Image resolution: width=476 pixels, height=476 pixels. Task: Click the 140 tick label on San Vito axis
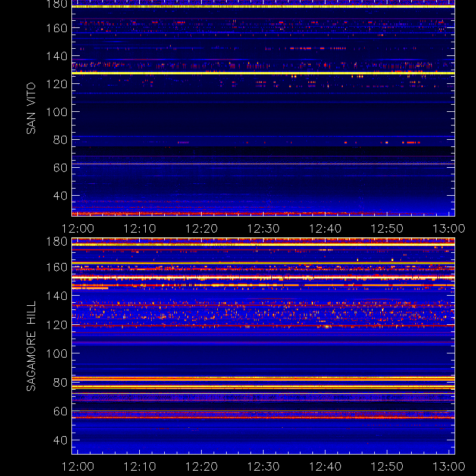(57, 56)
